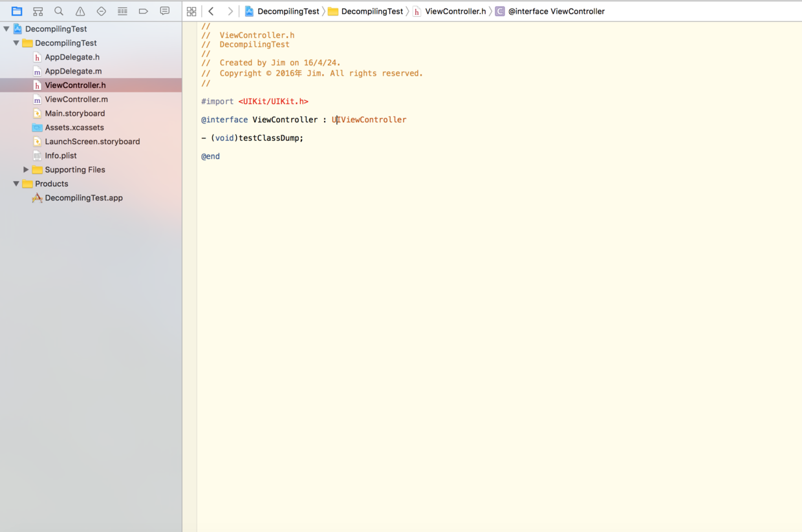Collapse the DecompilingTest project root

coord(6,29)
